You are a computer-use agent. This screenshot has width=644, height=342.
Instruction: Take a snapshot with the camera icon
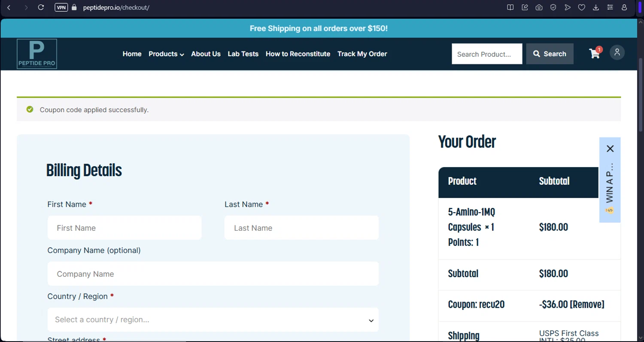(539, 7)
